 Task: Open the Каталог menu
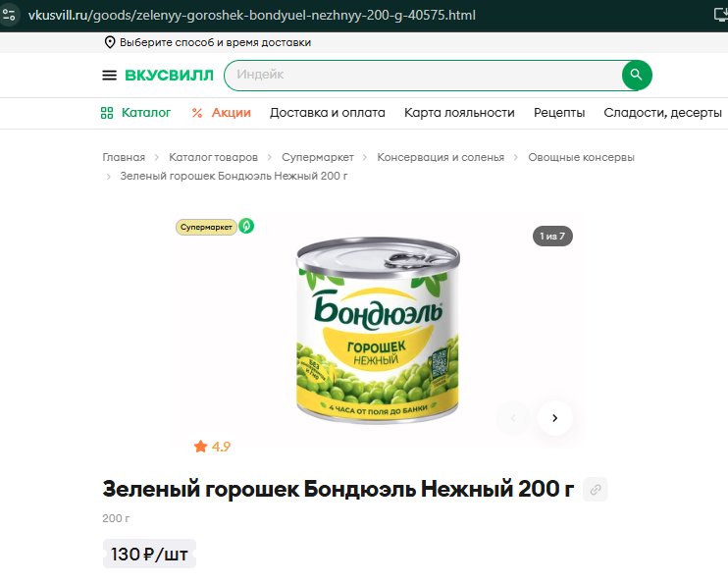(x=135, y=113)
